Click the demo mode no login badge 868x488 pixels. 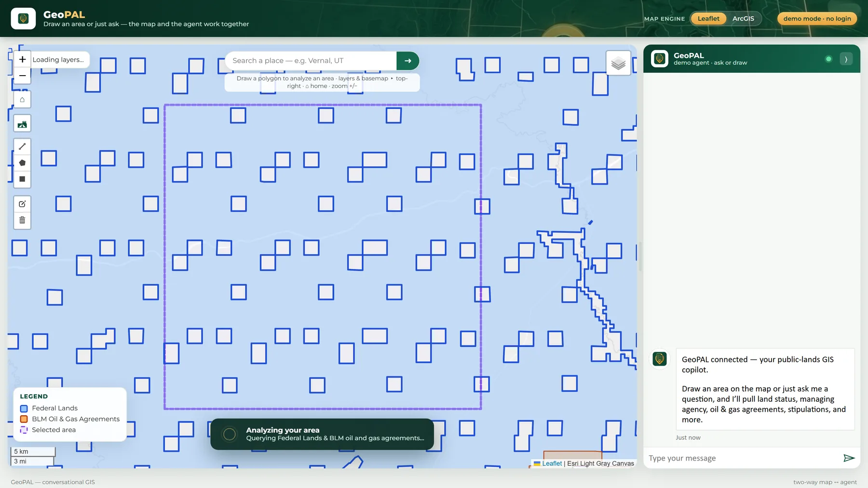[x=817, y=19]
